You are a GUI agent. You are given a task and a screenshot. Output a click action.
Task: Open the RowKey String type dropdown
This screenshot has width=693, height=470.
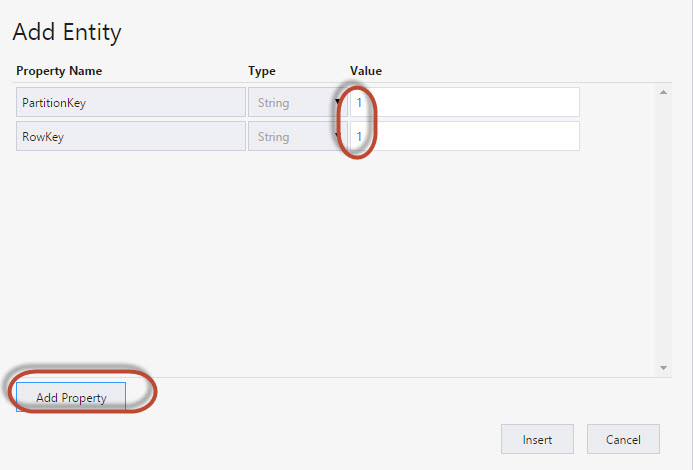(x=297, y=136)
